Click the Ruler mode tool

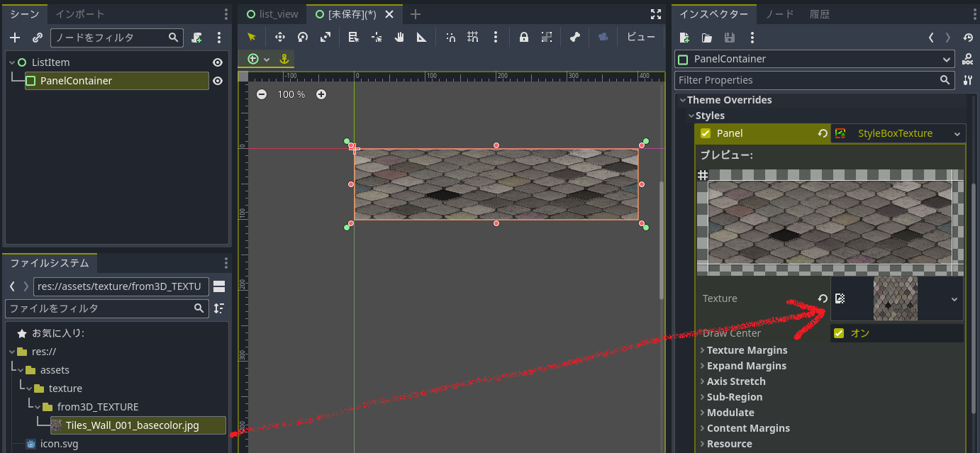pos(421,38)
